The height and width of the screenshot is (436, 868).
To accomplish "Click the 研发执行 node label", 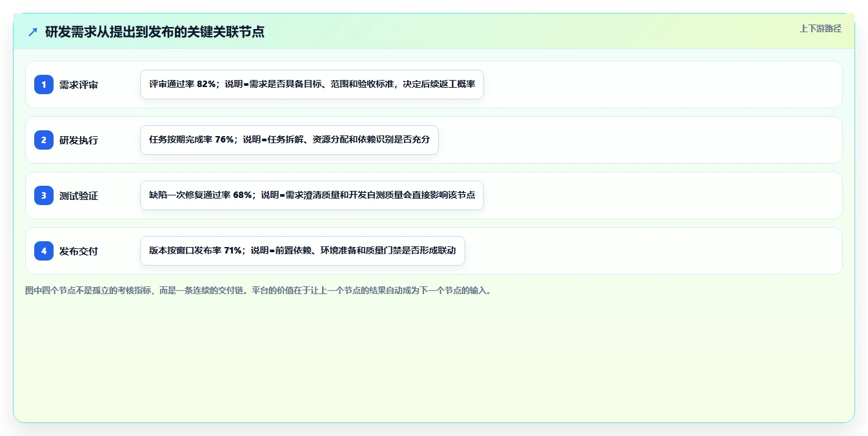I will pos(79,140).
